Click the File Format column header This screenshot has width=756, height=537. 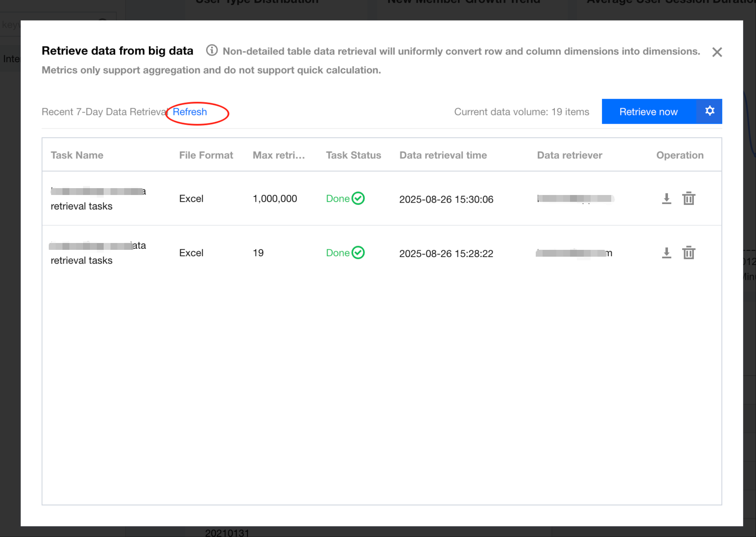coord(206,155)
